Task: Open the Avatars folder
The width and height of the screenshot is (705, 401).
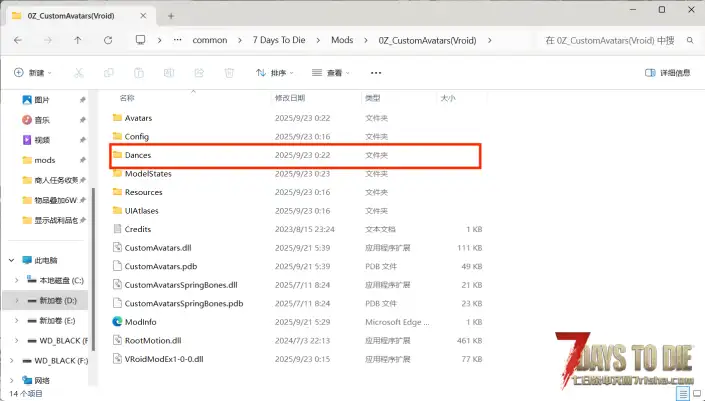Action: 138,118
